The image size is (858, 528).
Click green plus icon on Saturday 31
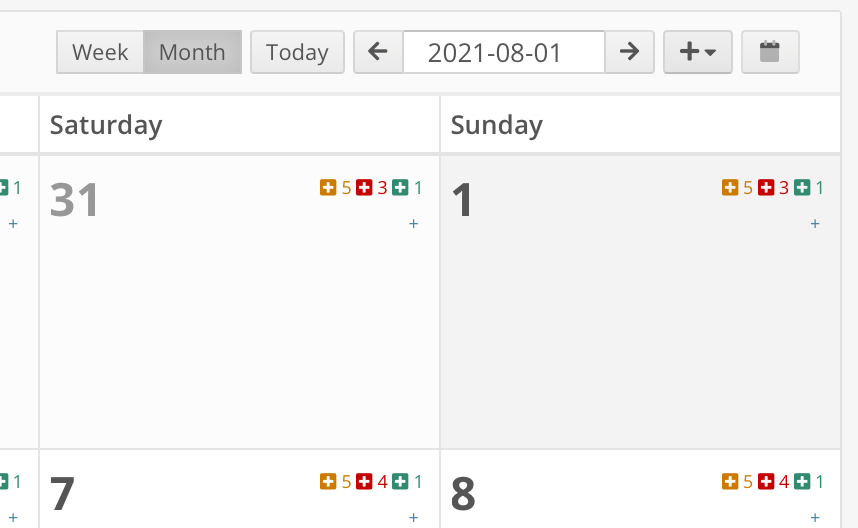[x=400, y=187]
